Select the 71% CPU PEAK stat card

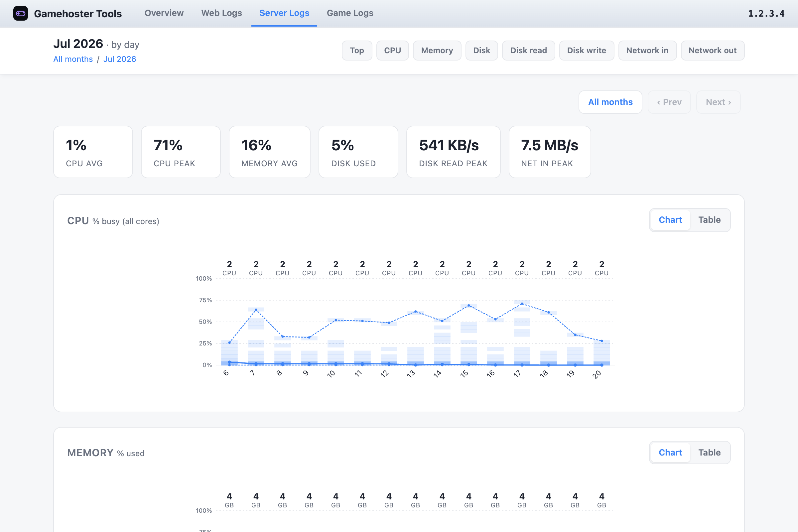click(181, 152)
